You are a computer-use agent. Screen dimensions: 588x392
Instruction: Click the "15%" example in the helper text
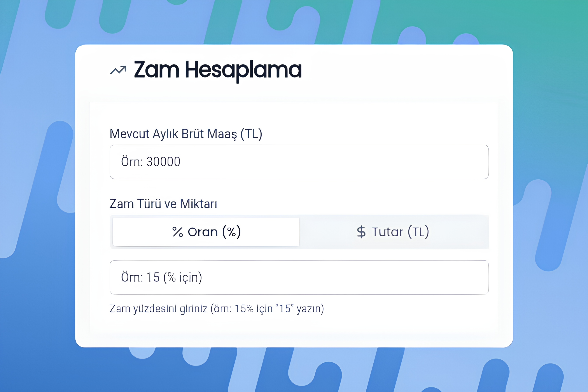coord(244,308)
